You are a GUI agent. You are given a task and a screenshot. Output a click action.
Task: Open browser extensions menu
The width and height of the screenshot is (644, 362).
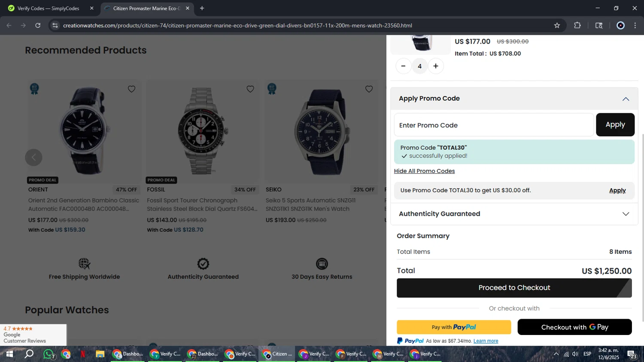click(577, 25)
